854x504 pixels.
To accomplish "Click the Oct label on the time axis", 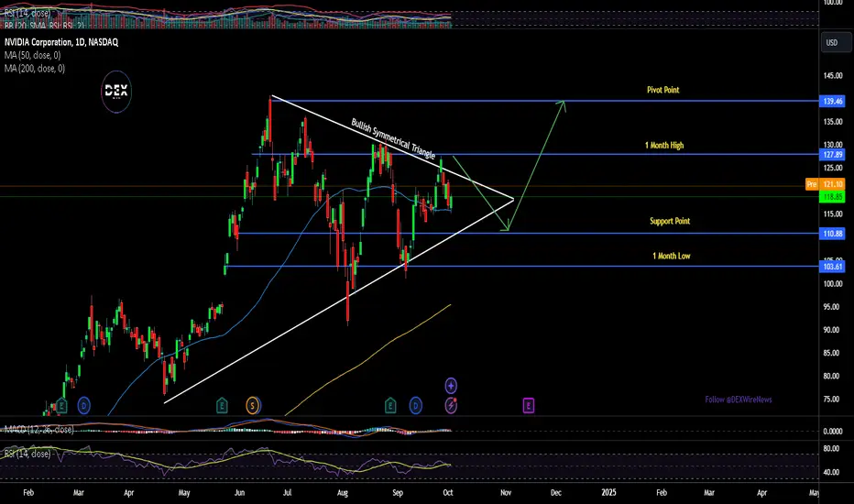I will coord(448,493).
